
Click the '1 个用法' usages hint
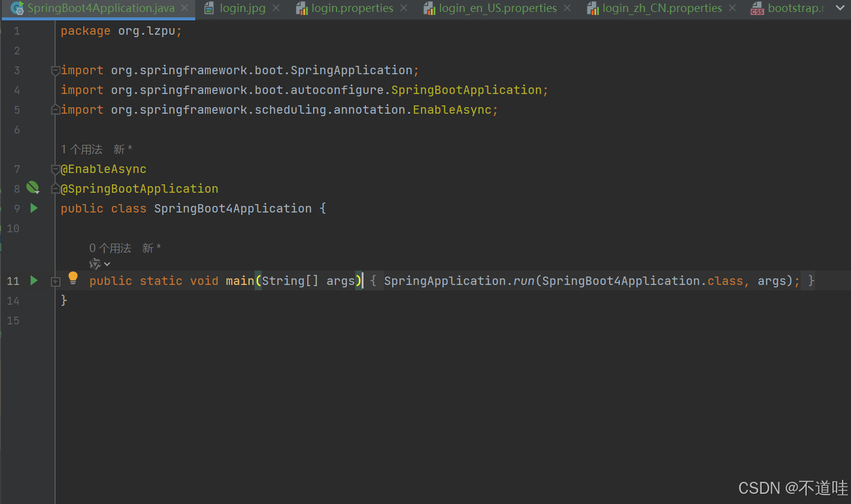81,149
